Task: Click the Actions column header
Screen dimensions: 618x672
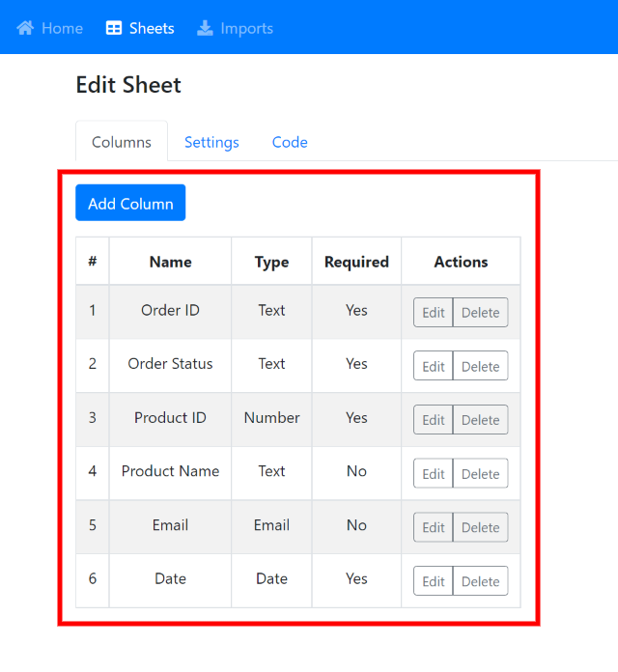Action: pos(461,262)
